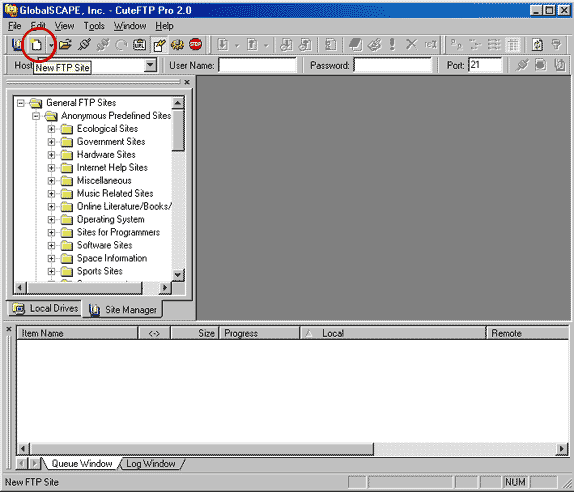
Task: Click the Connect plug icon in toolbar
Action: tap(84, 45)
